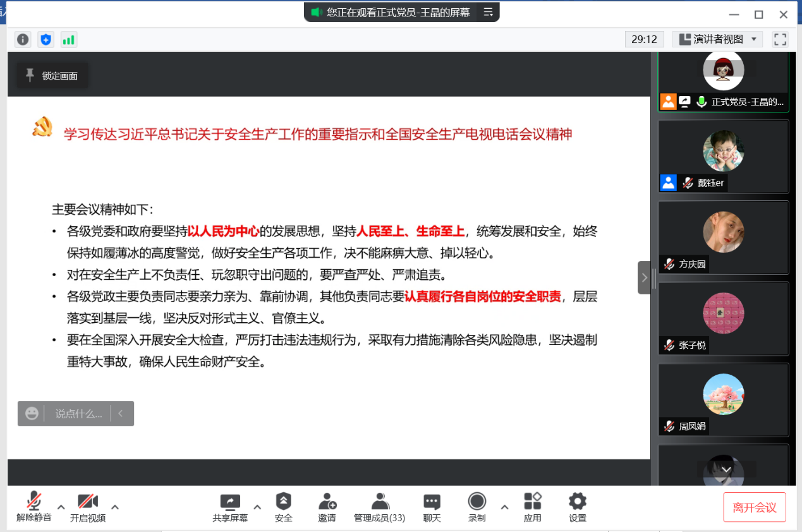Open Settings (设置) gear
Viewport: 802px width, 532px height.
tap(577, 507)
